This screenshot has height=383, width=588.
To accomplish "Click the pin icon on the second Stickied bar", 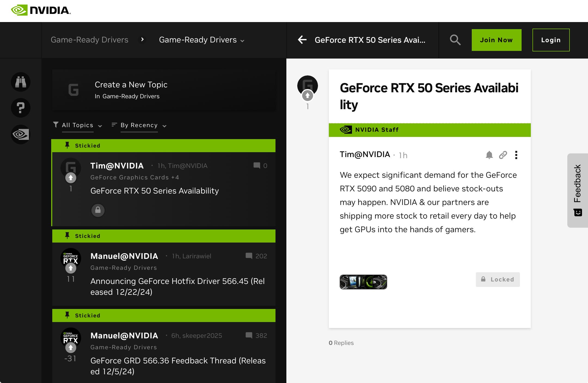I will pos(67,236).
